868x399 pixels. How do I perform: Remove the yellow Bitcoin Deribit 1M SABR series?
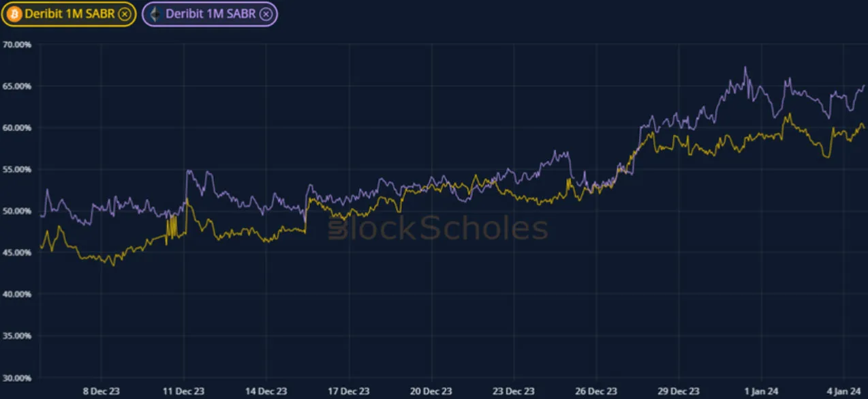pos(124,14)
